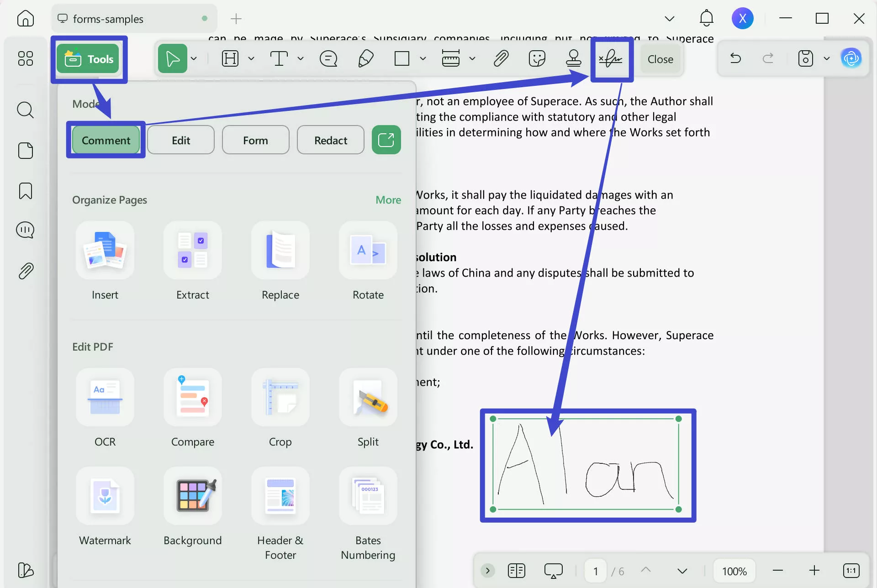Switch to Redact mode

(x=330, y=140)
